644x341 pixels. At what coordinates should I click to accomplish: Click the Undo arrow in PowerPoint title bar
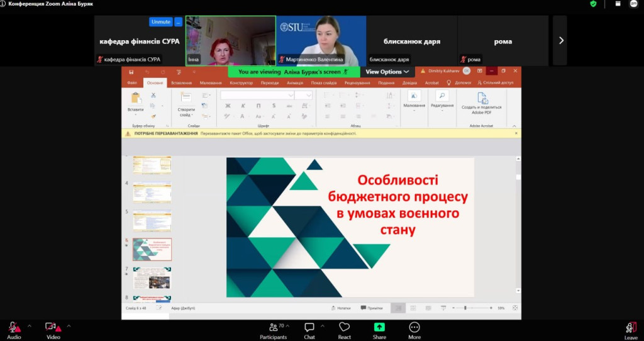(x=147, y=72)
